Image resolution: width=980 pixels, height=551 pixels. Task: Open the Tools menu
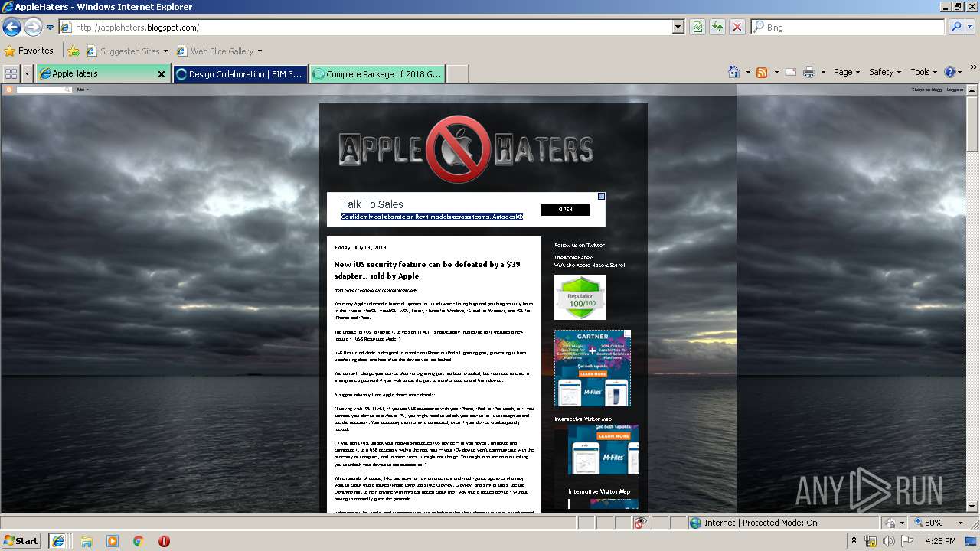click(923, 72)
